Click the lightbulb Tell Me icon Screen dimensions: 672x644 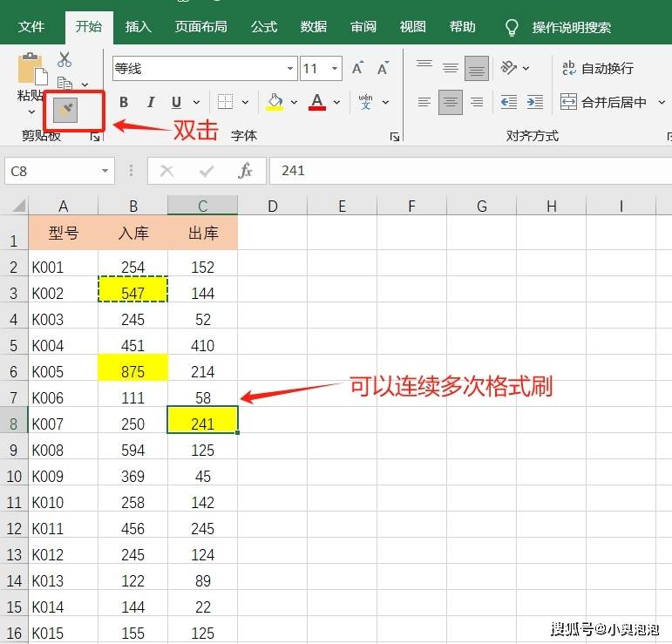coord(512,27)
